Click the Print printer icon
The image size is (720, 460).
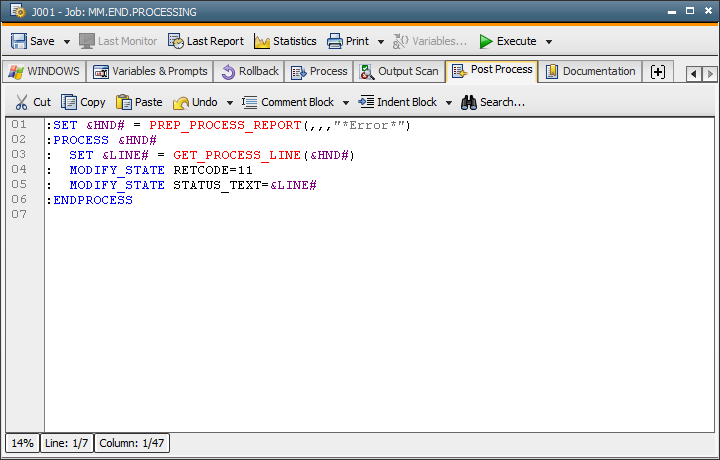[334, 41]
